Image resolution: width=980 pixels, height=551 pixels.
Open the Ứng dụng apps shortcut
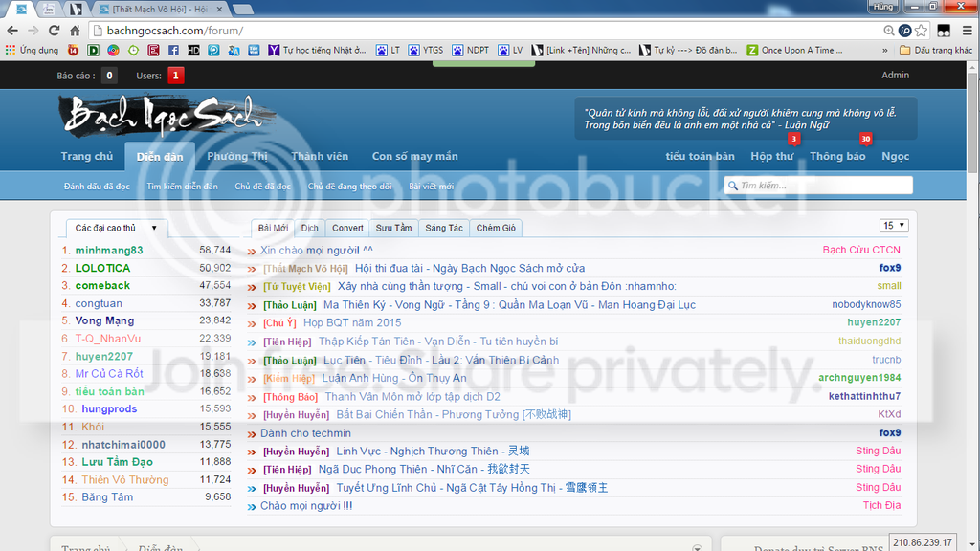(x=32, y=50)
